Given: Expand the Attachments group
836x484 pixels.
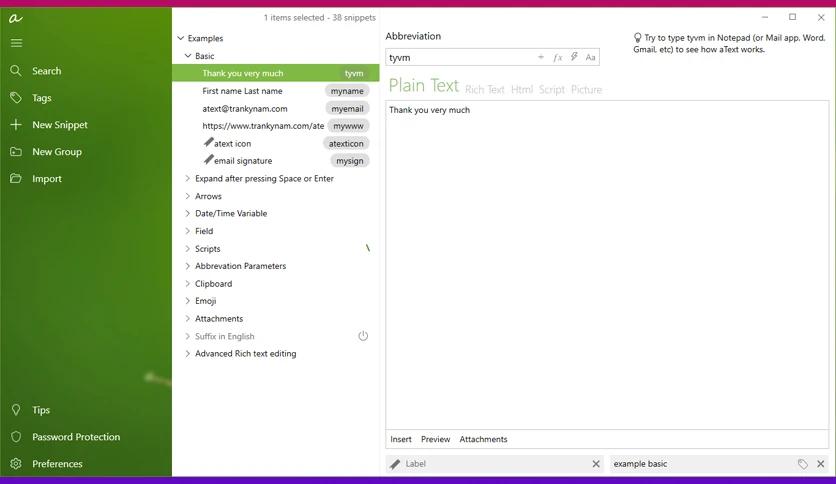Looking at the screenshot, I should pyautogui.click(x=188, y=318).
